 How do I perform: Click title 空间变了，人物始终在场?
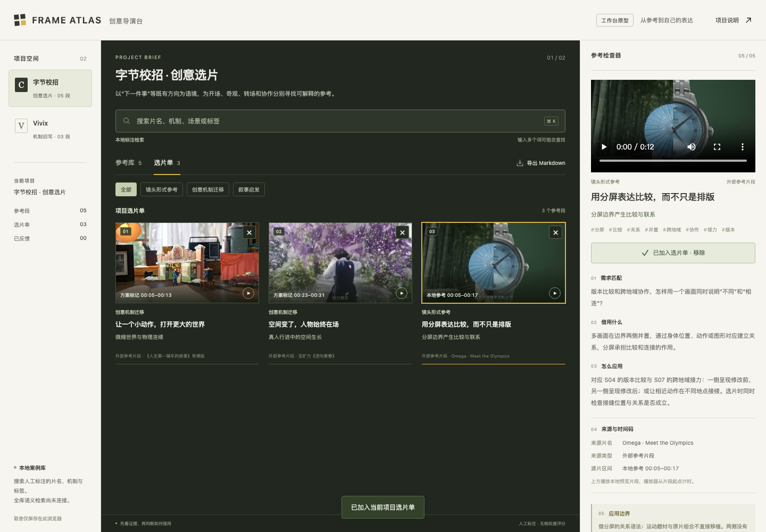(x=304, y=324)
